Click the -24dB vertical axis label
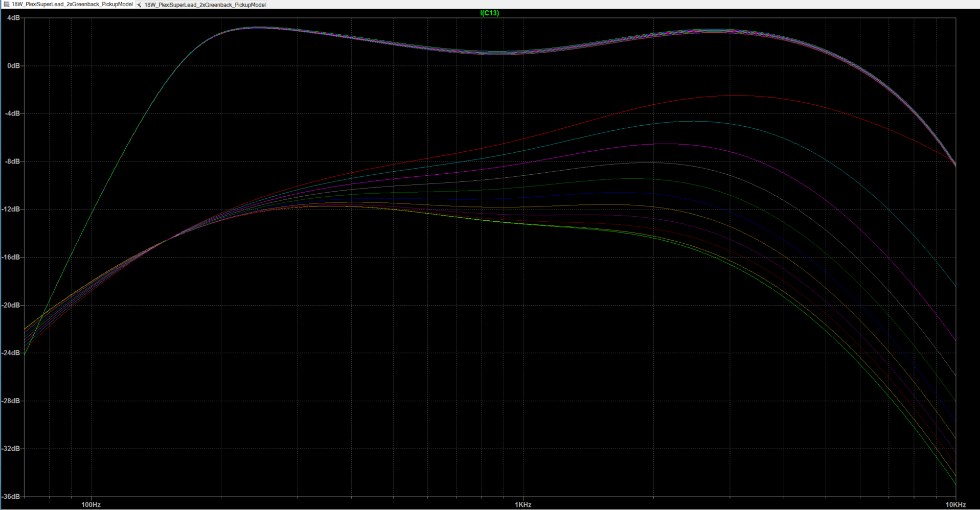 pyautogui.click(x=11, y=353)
